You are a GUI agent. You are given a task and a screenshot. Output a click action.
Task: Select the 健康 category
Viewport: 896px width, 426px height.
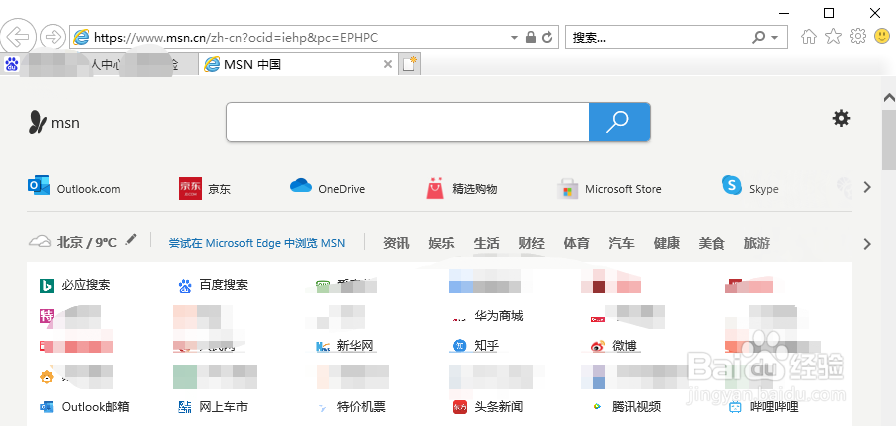[x=666, y=243]
